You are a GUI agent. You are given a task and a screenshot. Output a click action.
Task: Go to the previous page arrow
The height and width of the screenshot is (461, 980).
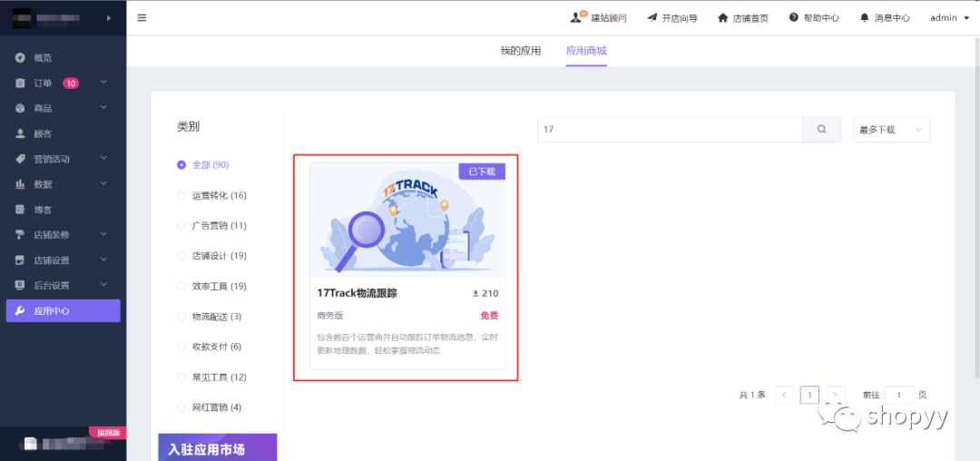click(784, 395)
